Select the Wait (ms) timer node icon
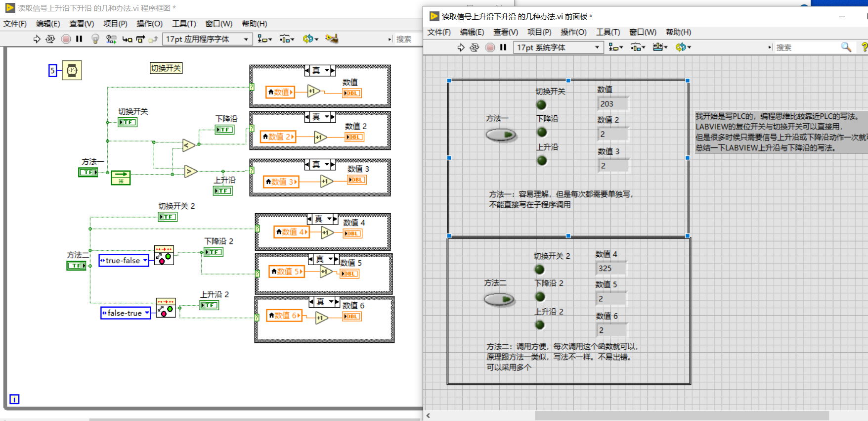The width and height of the screenshot is (868, 421). coord(72,71)
